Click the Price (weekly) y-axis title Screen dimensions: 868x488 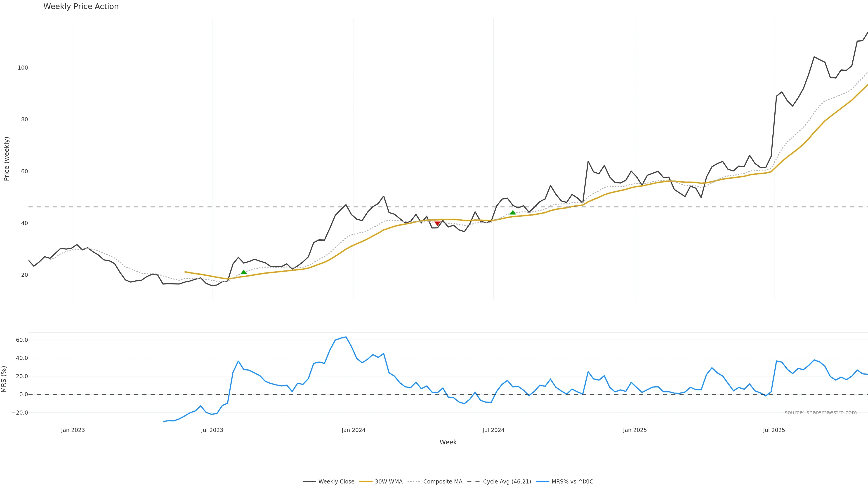tap(6, 159)
